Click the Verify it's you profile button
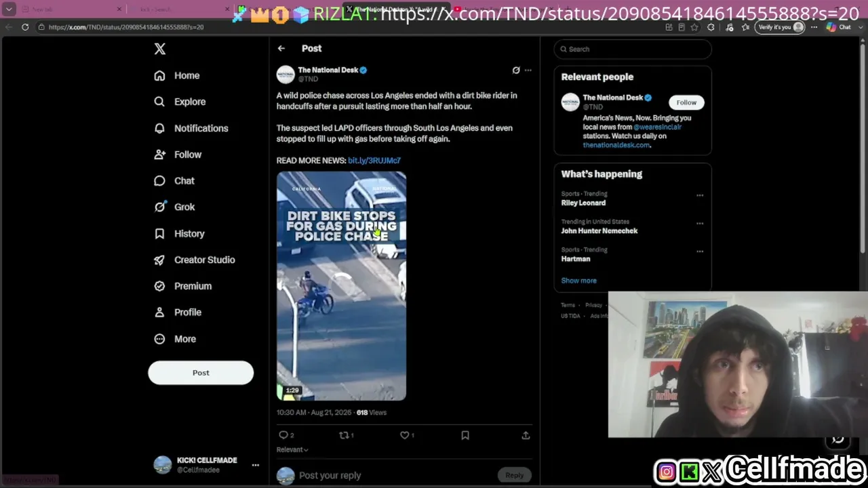This screenshot has width=868, height=488. coord(781,27)
